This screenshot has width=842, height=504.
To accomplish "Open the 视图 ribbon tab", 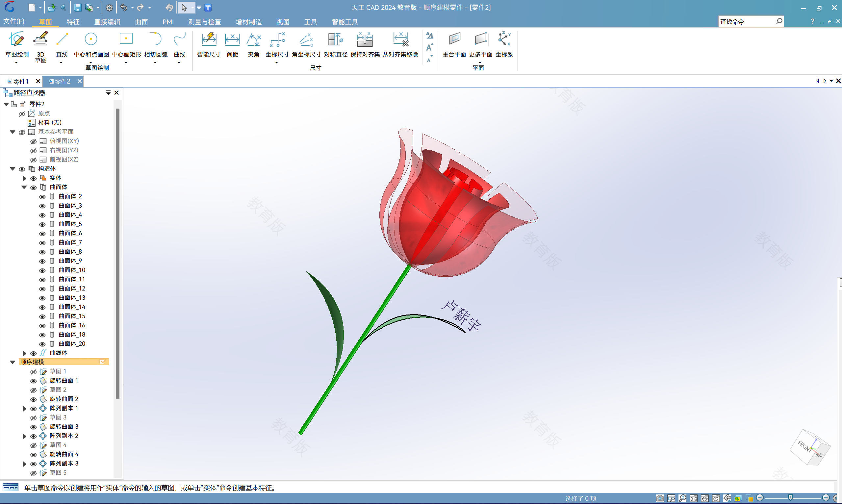I will click(283, 22).
